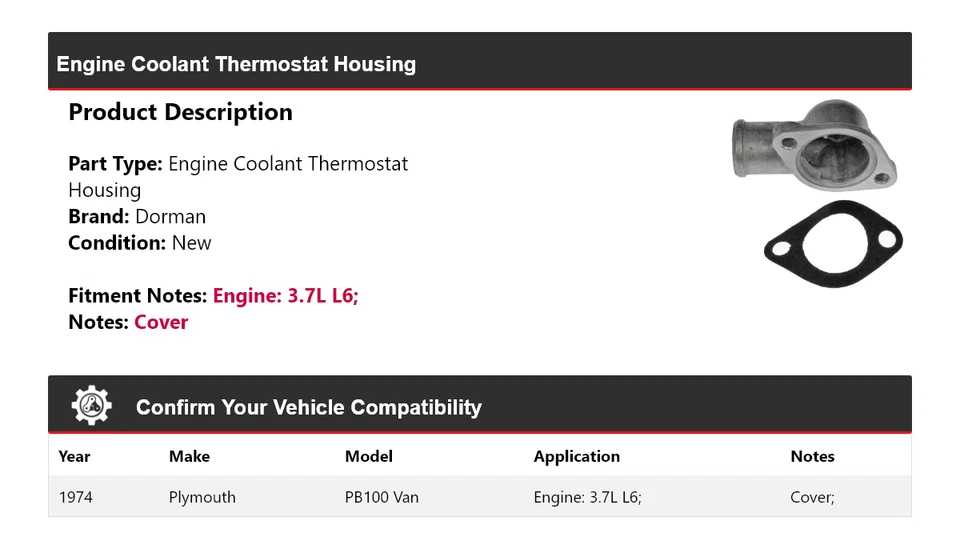This screenshot has height=549, width=960.
Task: Click the Confirm Your Vehicle Compatibility banner
Action: tap(308, 407)
